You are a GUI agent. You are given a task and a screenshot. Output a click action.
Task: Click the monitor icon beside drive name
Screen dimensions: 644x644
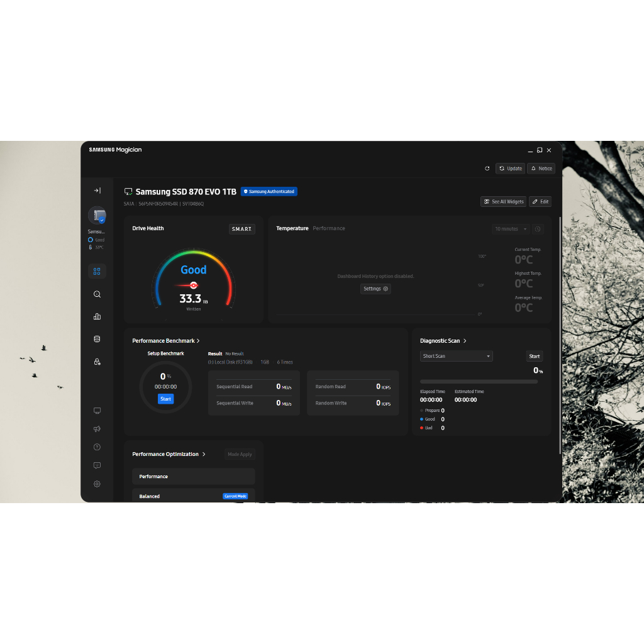(128, 192)
